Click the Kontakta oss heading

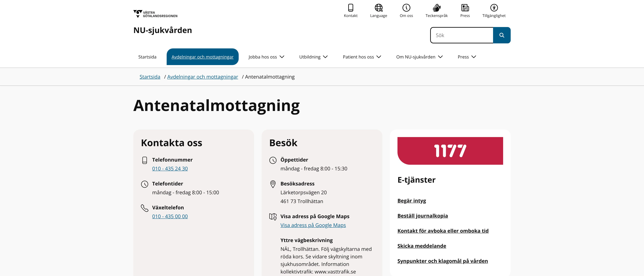[172, 143]
